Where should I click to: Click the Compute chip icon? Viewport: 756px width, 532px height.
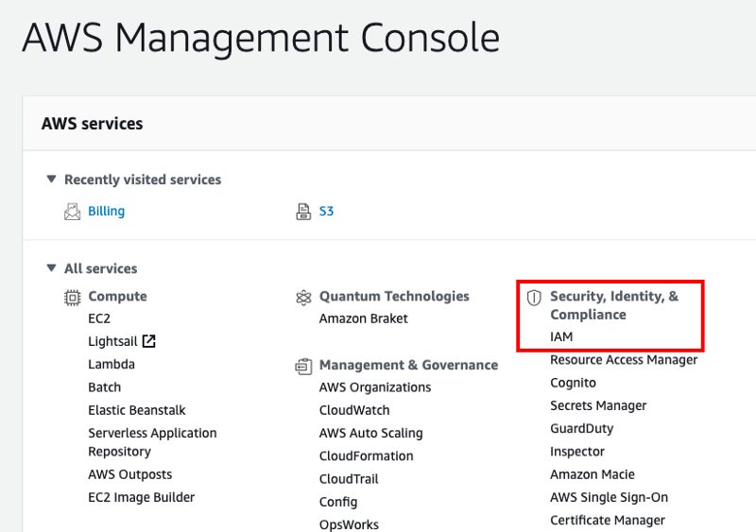click(x=73, y=298)
